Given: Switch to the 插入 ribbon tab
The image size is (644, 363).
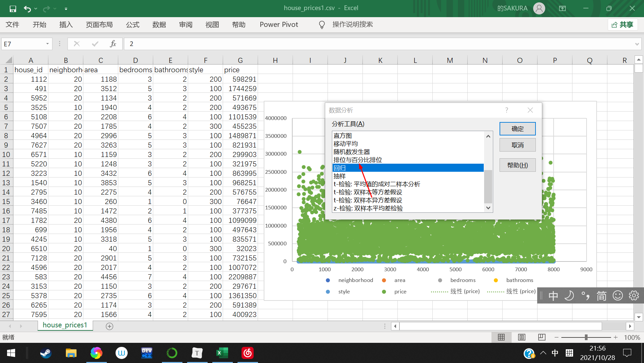Looking at the screenshot, I should click(66, 25).
